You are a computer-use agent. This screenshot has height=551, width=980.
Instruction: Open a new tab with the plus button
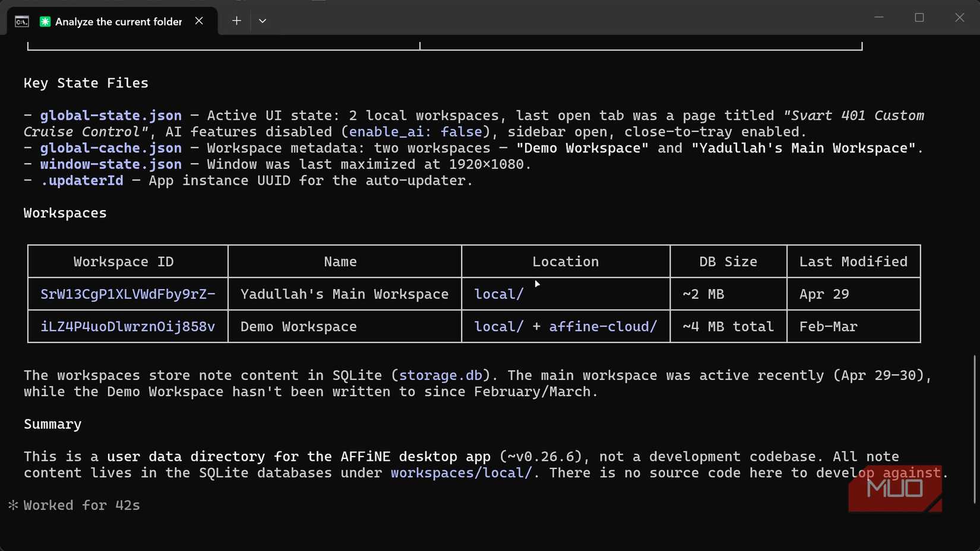[x=236, y=21]
